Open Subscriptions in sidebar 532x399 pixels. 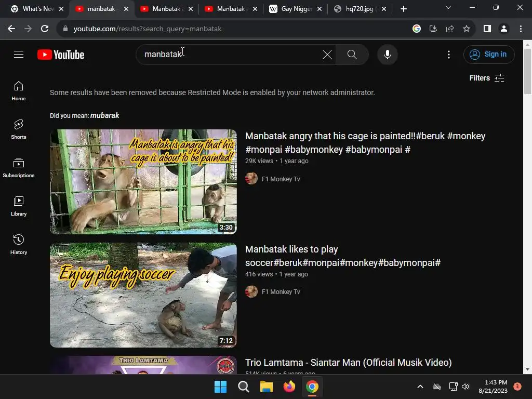click(x=19, y=168)
